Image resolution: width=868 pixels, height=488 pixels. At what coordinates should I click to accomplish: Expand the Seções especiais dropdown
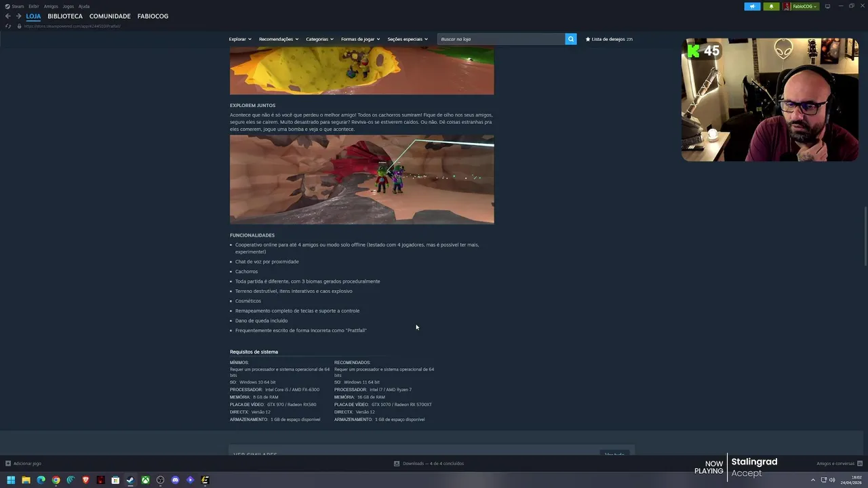point(408,39)
